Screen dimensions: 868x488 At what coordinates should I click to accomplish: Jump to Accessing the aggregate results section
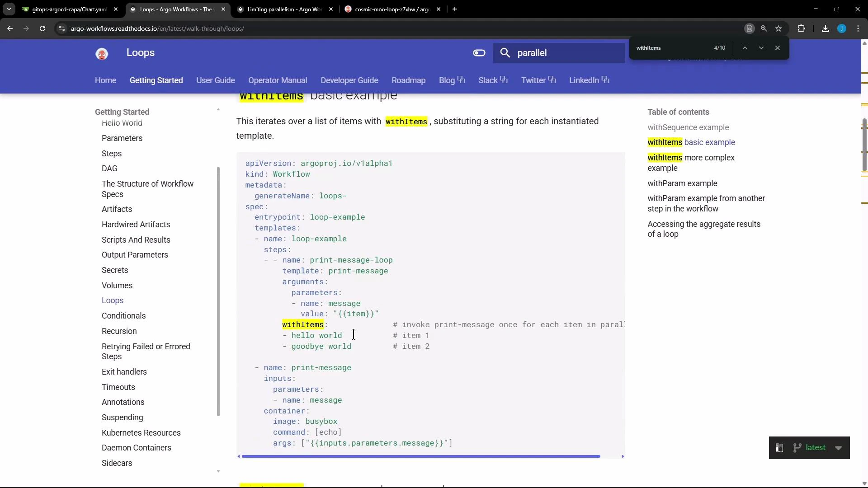[704, 229]
